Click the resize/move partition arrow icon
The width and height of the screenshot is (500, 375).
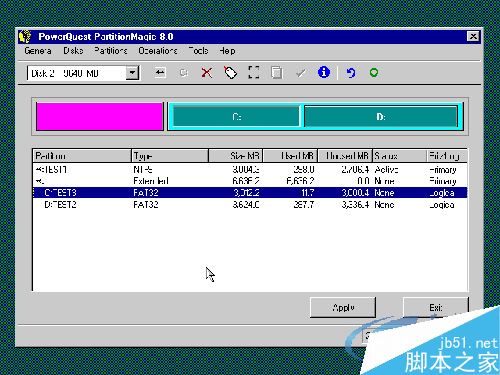[x=160, y=72]
